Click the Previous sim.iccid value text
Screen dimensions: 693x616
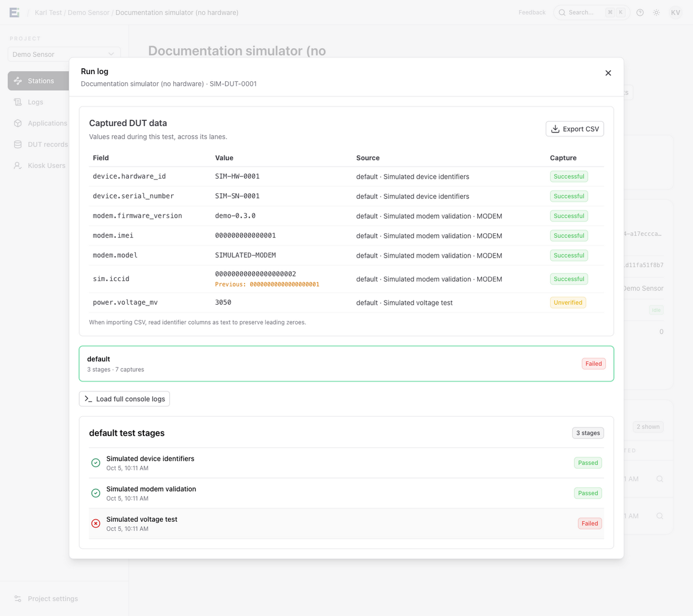[x=267, y=284]
